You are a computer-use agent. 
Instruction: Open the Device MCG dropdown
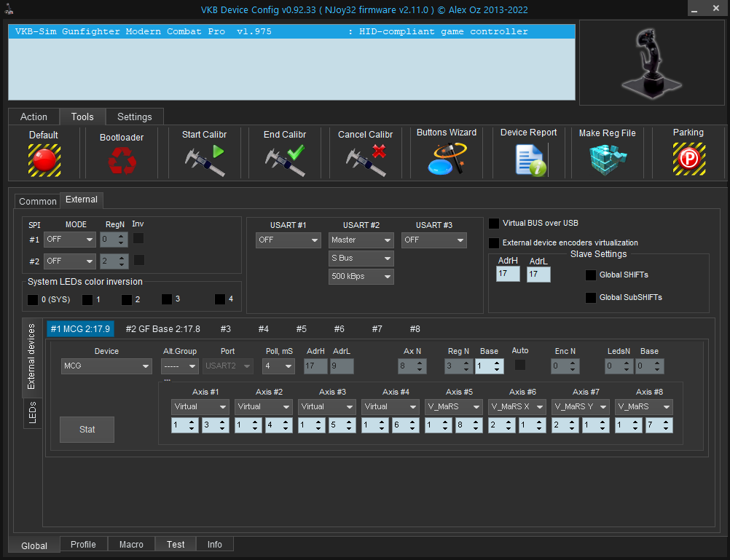coord(106,366)
